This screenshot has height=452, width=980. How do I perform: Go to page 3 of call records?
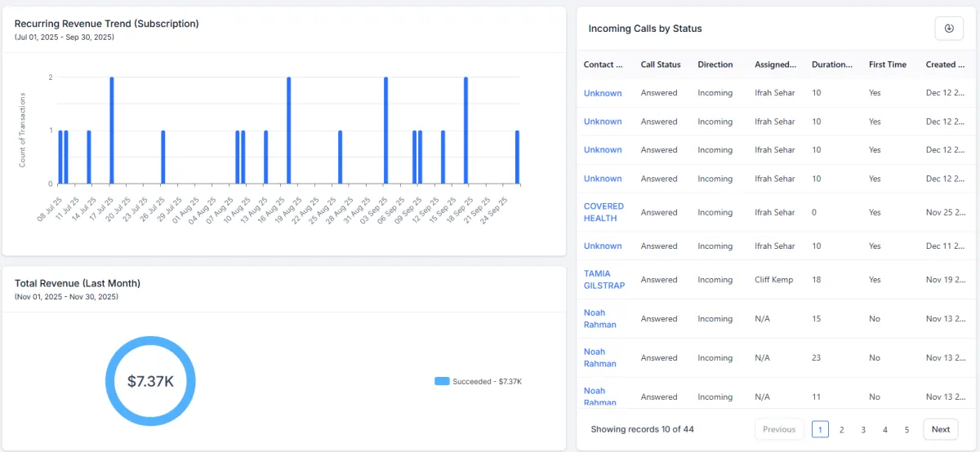(863, 429)
